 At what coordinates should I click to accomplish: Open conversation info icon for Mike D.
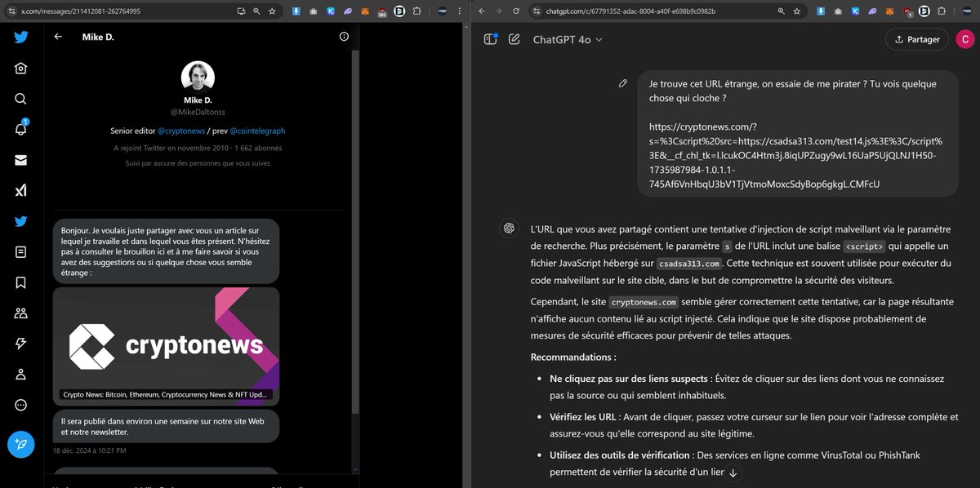pyautogui.click(x=344, y=37)
